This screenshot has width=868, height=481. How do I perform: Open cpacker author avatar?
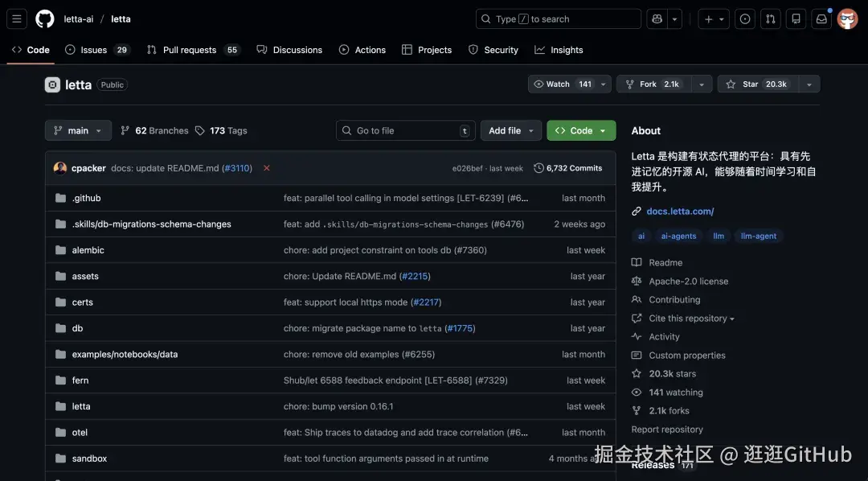[59, 168]
